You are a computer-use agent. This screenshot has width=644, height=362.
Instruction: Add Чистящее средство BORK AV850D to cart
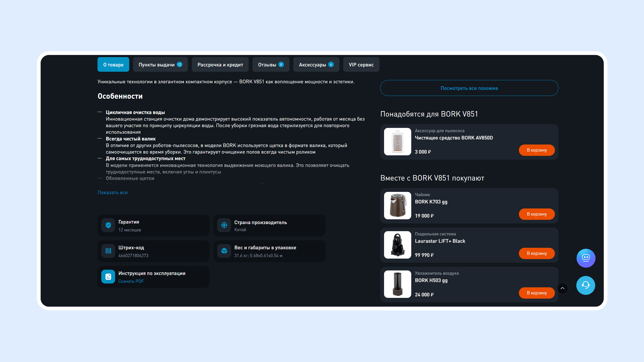(536, 150)
